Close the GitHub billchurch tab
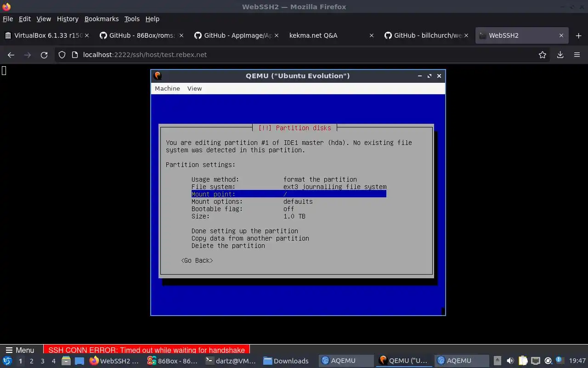This screenshot has width=588, height=368. pyautogui.click(x=466, y=35)
